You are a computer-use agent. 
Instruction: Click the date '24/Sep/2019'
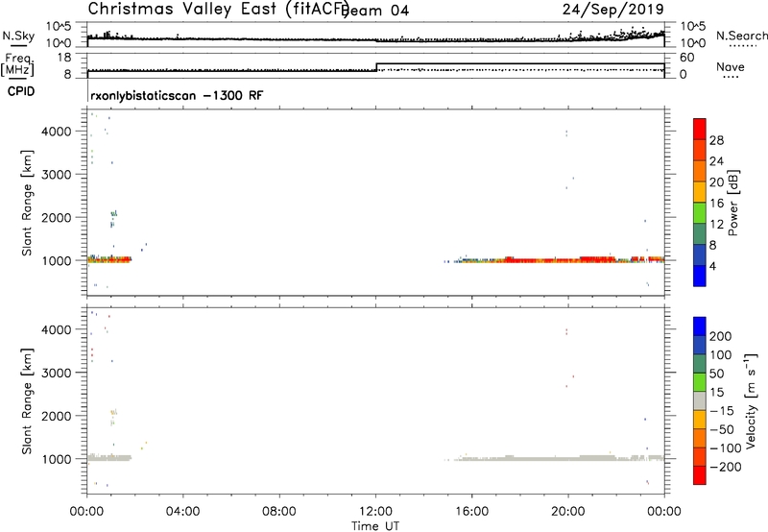pos(612,9)
